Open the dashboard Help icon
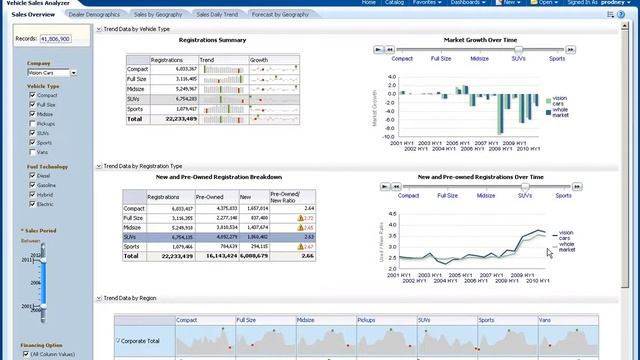Screen dimensions: 640x360 [621, 14]
